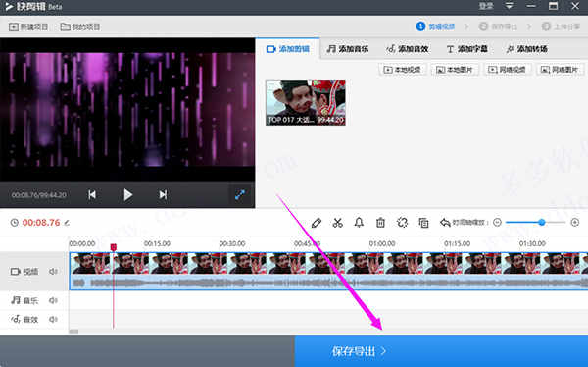Screen dimensions: 588x367
Task: Mute the video track speaker
Action: (x=53, y=271)
